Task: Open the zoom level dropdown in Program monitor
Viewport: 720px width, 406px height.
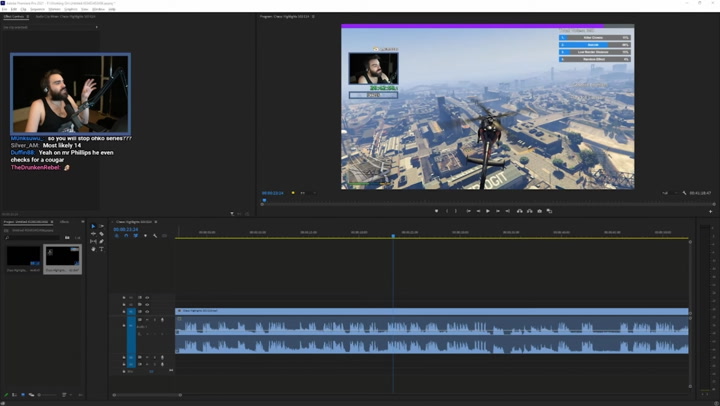Action: 308,193
